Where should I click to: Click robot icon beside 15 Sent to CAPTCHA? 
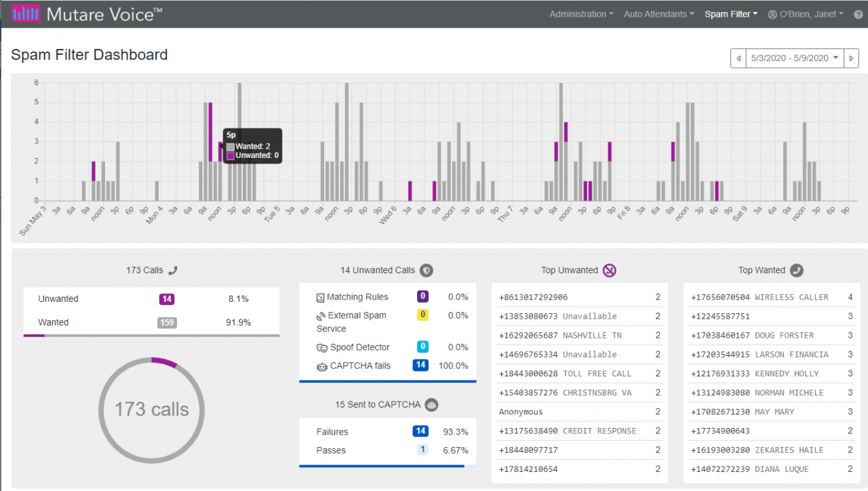coord(431,405)
